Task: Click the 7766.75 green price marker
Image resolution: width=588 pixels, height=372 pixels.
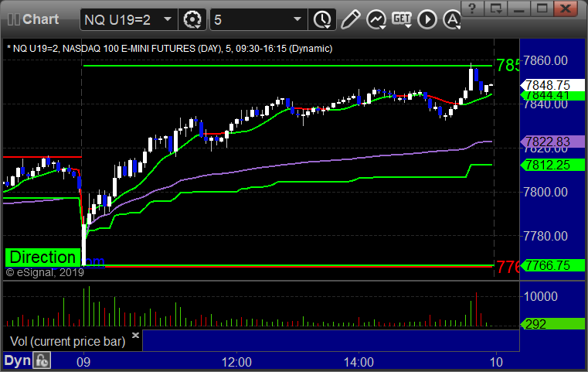Action: pyautogui.click(x=552, y=265)
